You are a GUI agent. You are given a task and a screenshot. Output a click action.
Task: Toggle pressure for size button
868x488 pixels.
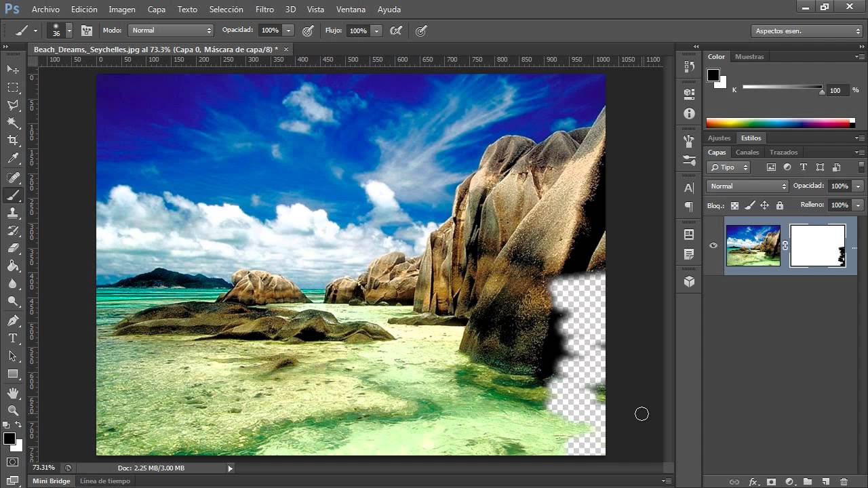pos(420,30)
